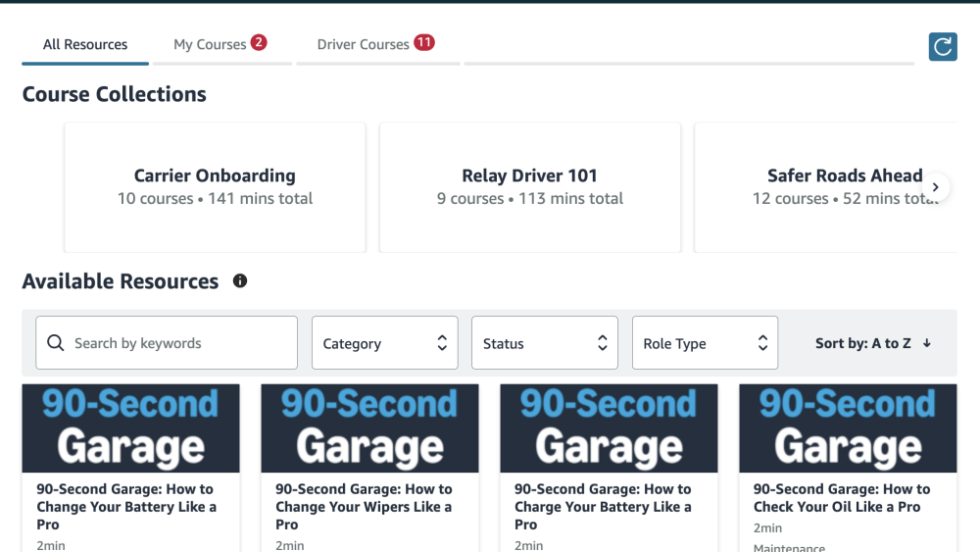Click the 'Available Resources' heading
The height and width of the screenshot is (552, 980).
click(121, 281)
